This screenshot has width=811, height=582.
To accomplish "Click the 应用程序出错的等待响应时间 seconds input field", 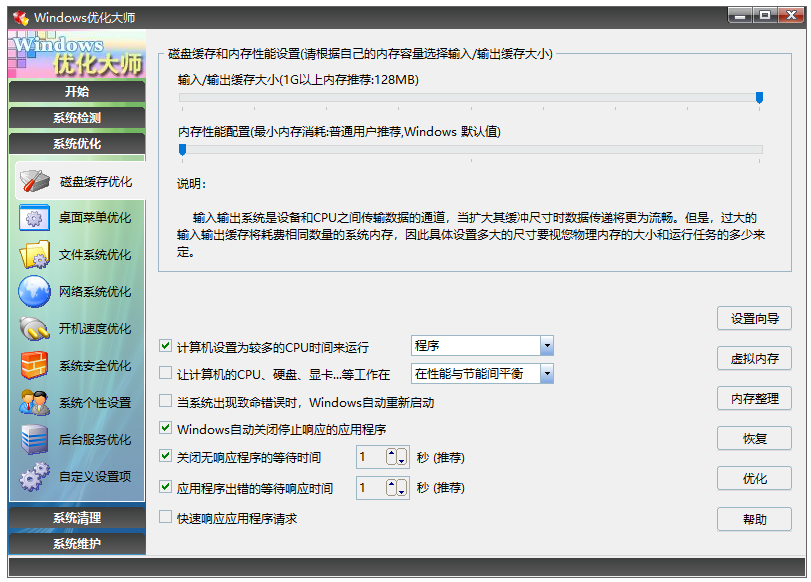I will 371,487.
